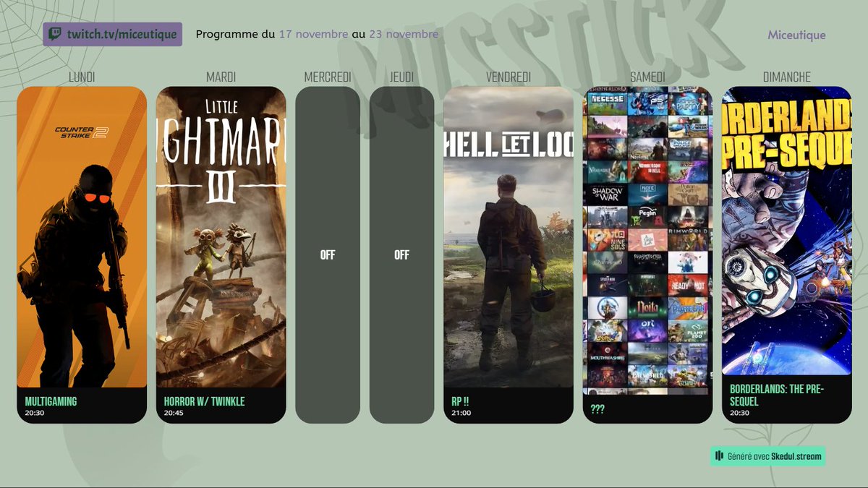Select the 23 novembre end date
The width and height of the screenshot is (868, 488).
[404, 34]
